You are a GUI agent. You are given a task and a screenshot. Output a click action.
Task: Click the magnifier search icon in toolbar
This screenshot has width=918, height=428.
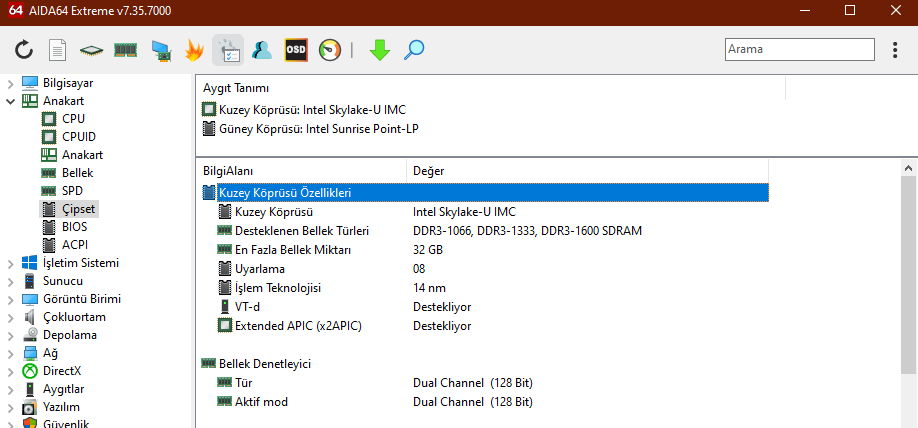point(413,50)
